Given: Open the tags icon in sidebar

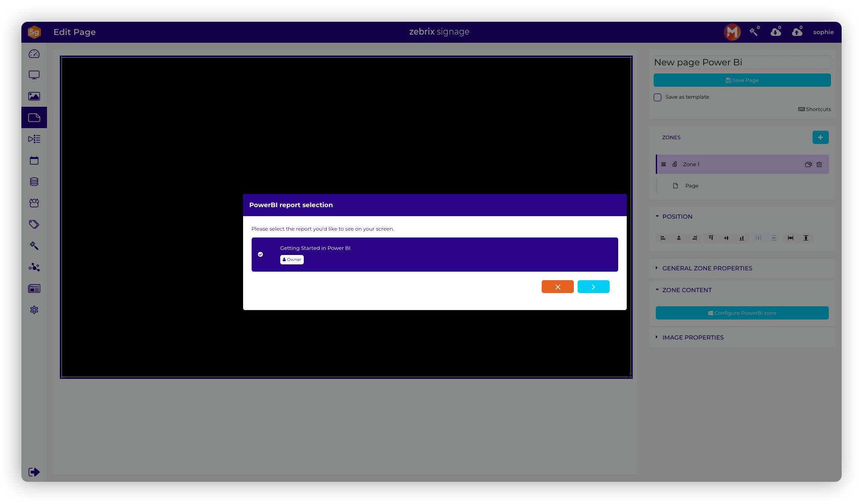Looking at the screenshot, I should click(34, 225).
